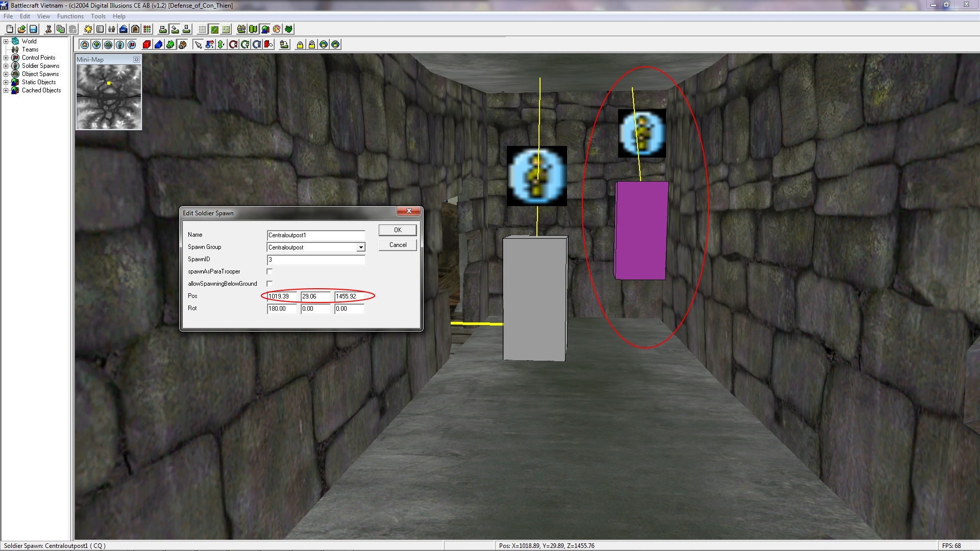This screenshot has height=551, width=980.
Task: Click the blue rotate Z icon
Action: click(257, 45)
